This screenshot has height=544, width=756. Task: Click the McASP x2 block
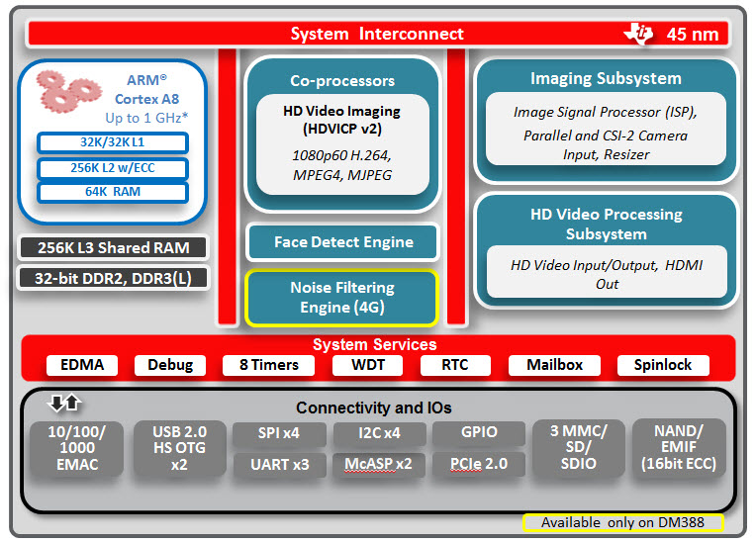(x=378, y=464)
